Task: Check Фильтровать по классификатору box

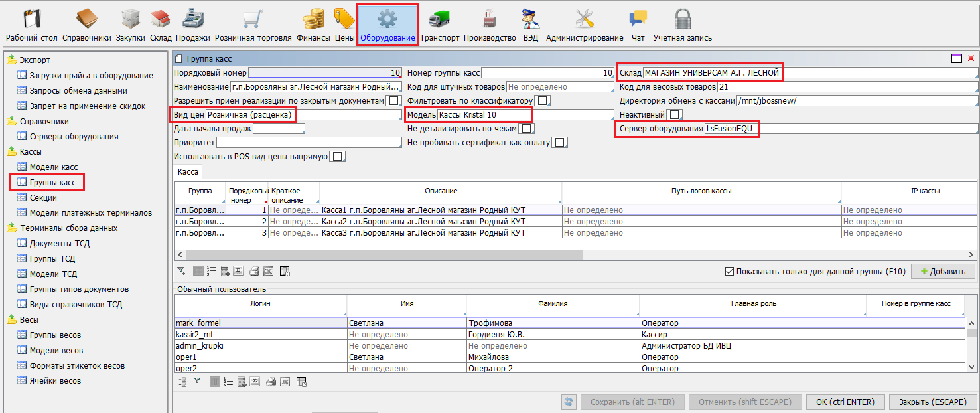Action: (542, 101)
